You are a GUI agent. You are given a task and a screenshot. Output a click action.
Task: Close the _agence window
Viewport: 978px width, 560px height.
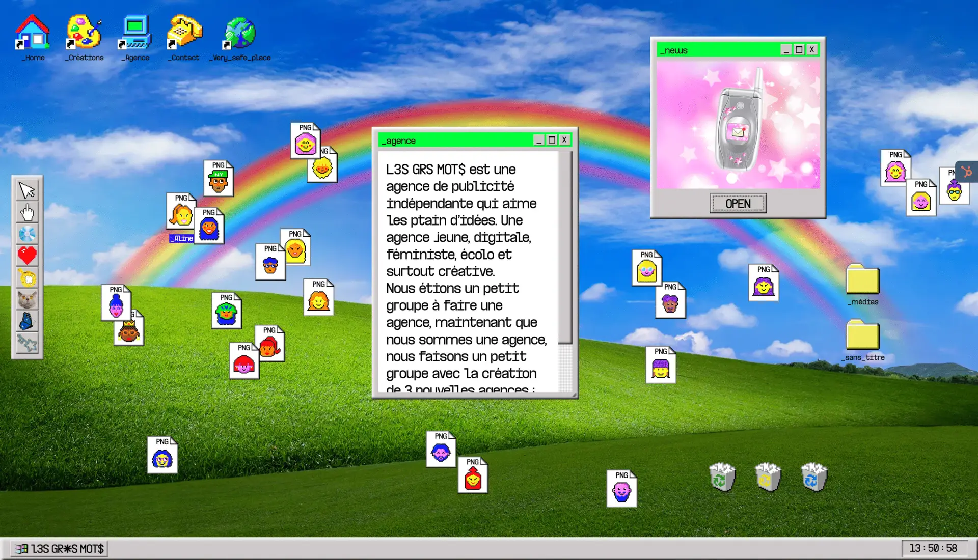click(x=564, y=140)
